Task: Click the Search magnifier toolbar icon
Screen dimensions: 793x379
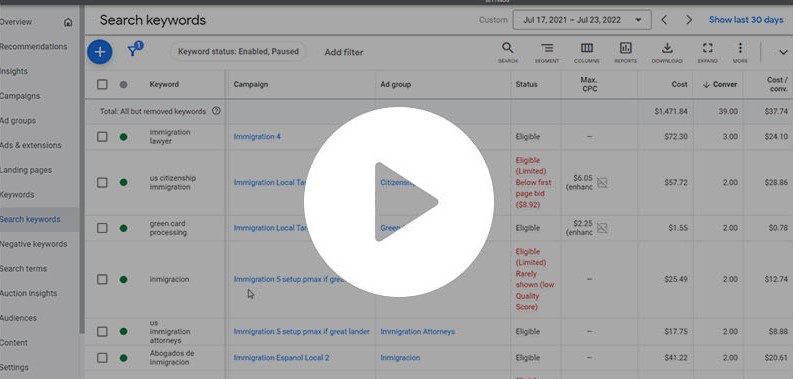Action: (507, 53)
